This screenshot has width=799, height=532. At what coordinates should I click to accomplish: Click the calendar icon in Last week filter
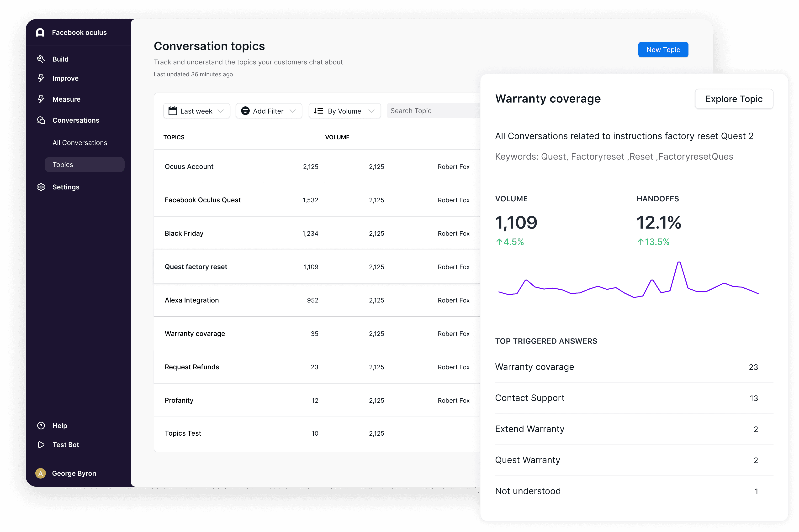(173, 111)
